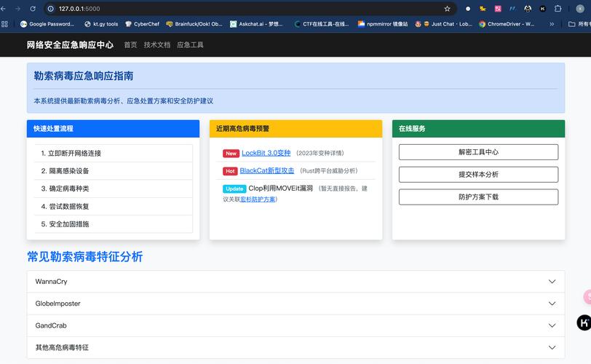Click the browser reload icon
Image resolution: width=591 pixels, height=364 pixels.
[x=33, y=9]
